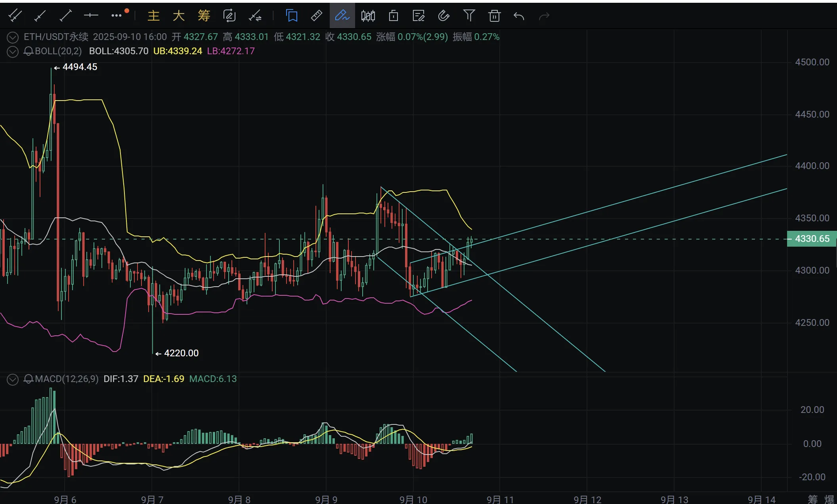Click the line swap arrows tool
The height and width of the screenshot is (504, 837).
click(255, 16)
